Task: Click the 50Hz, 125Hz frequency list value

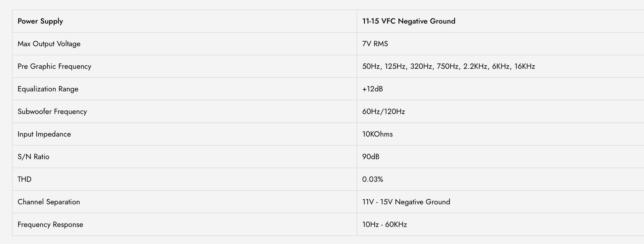Action: coord(448,66)
